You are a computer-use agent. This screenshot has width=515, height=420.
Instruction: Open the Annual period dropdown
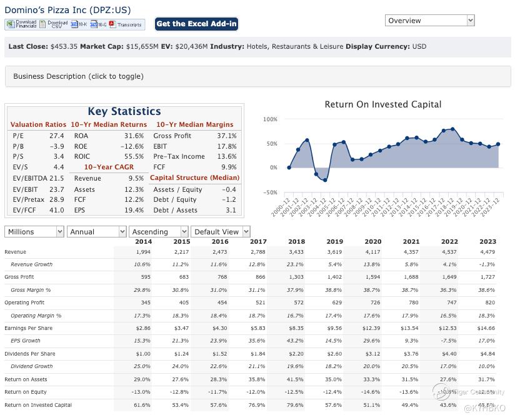97,232
